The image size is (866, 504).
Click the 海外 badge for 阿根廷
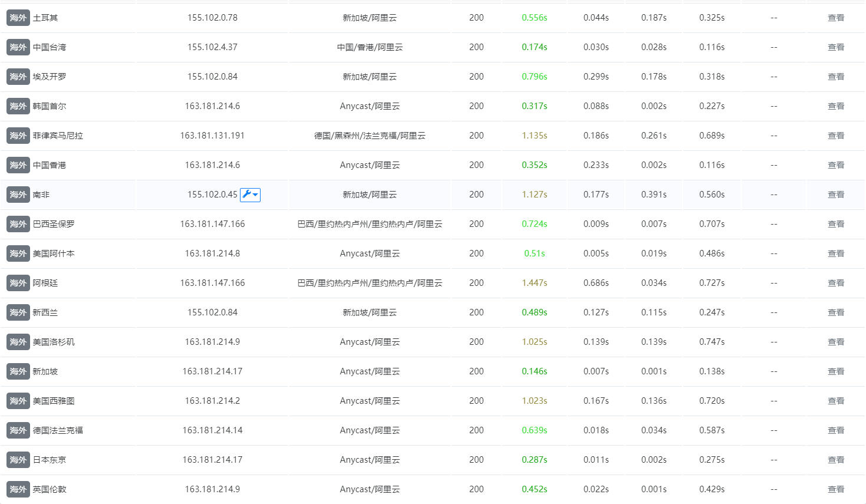point(18,283)
